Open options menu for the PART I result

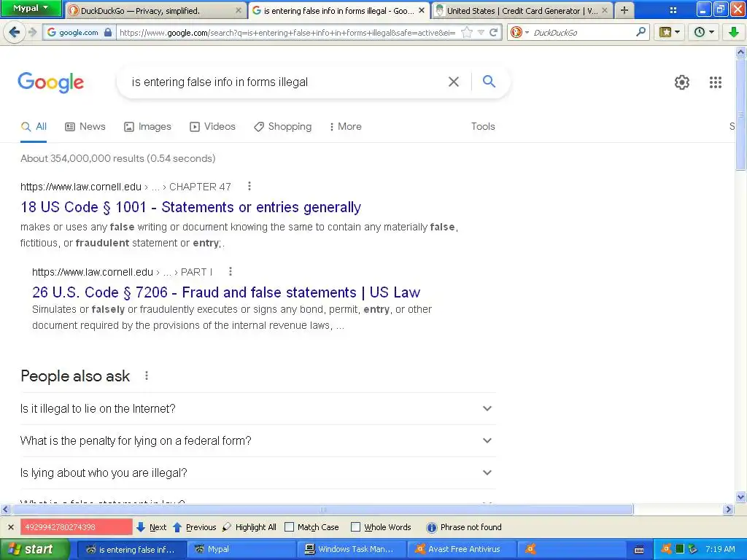(231, 271)
